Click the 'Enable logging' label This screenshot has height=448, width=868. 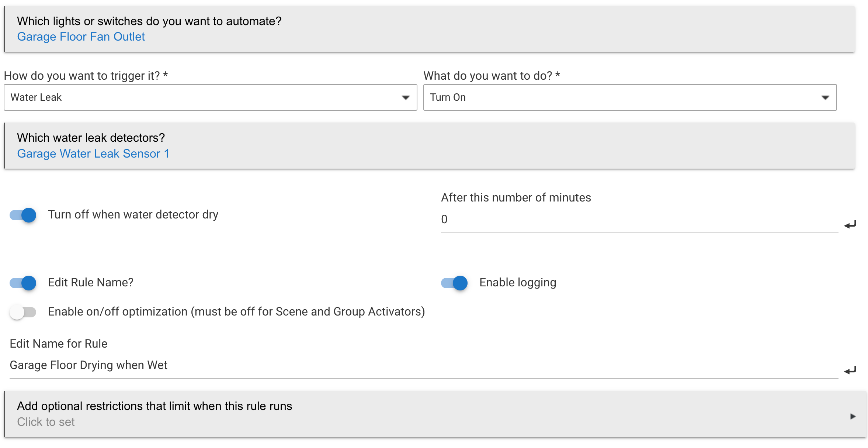517,283
